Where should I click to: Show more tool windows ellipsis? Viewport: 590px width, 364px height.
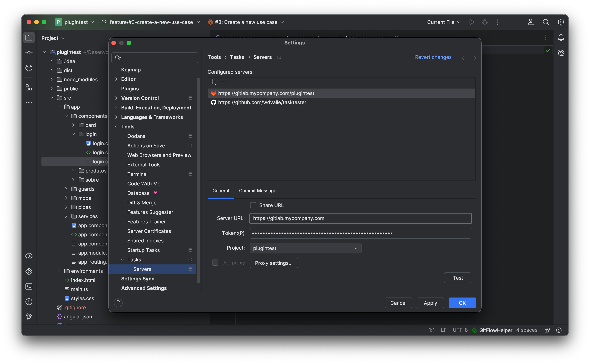pos(29,103)
